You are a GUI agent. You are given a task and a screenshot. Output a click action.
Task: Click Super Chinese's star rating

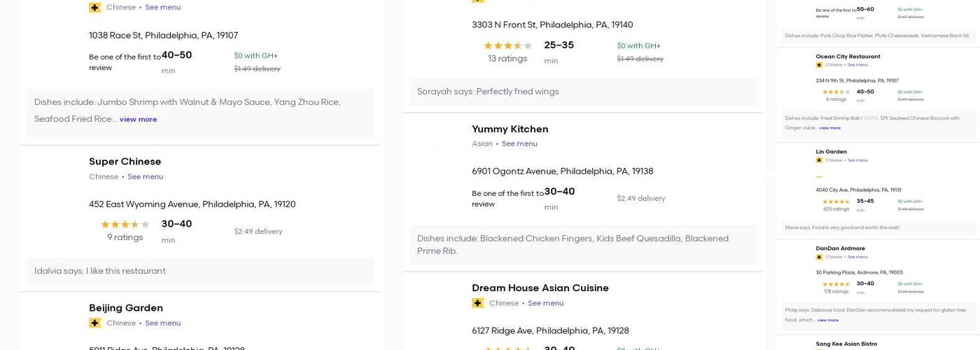click(125, 225)
